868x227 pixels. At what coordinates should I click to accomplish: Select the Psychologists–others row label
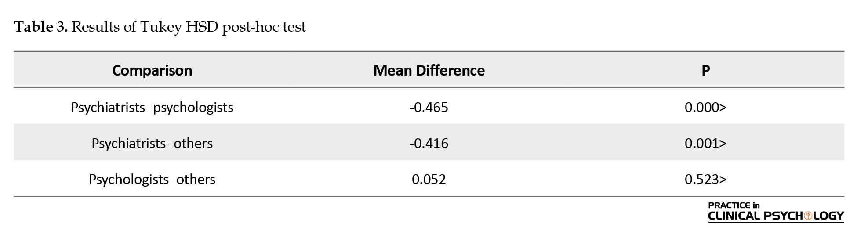point(152,179)
